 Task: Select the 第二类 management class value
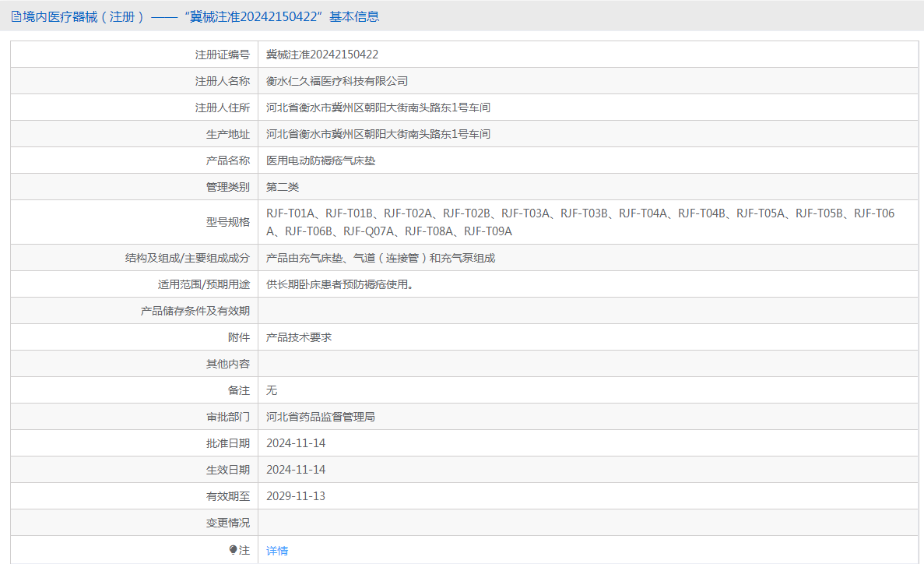coord(283,187)
